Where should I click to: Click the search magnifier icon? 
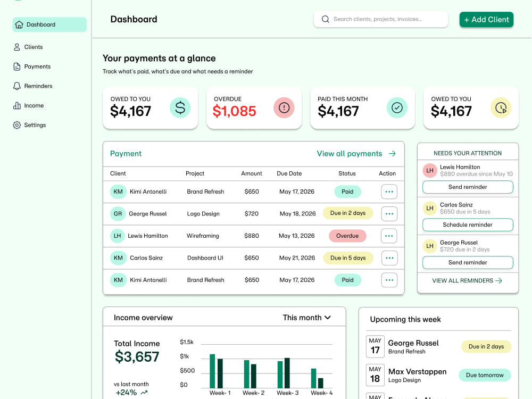326,19
